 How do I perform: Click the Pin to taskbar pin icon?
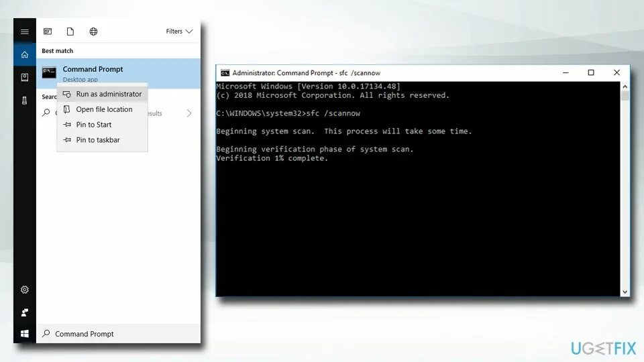67,139
